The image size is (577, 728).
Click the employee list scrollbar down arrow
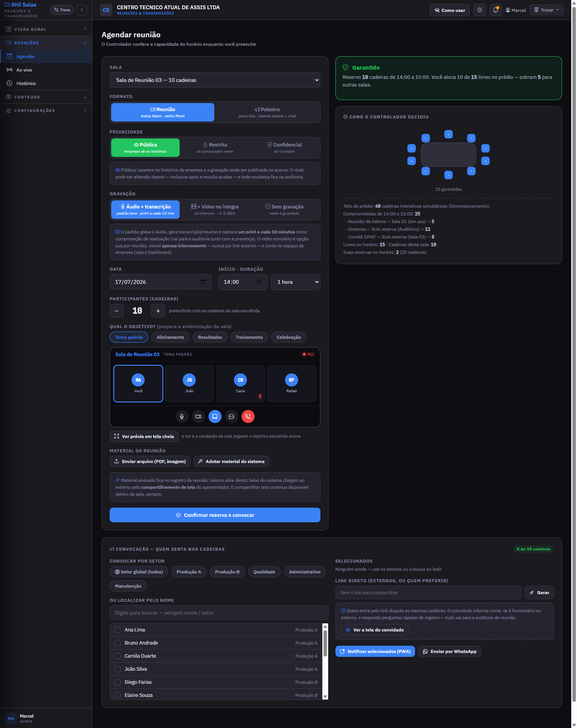[x=325, y=696]
